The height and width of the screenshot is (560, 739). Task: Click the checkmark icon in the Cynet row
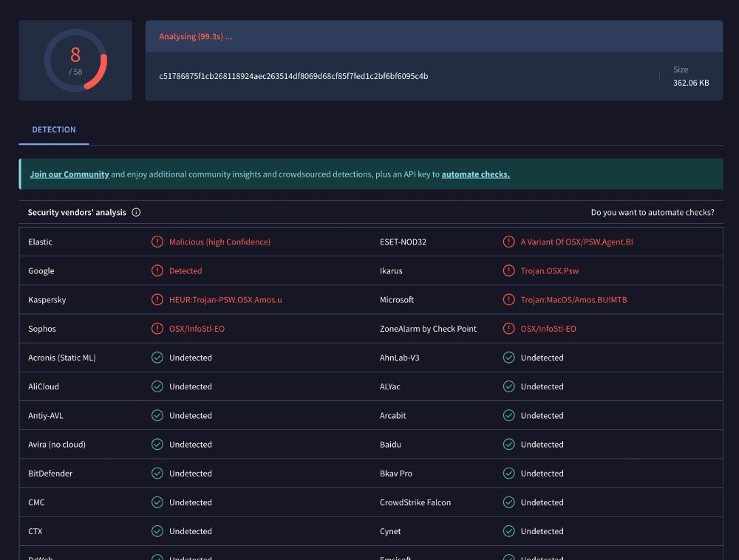tap(508, 531)
